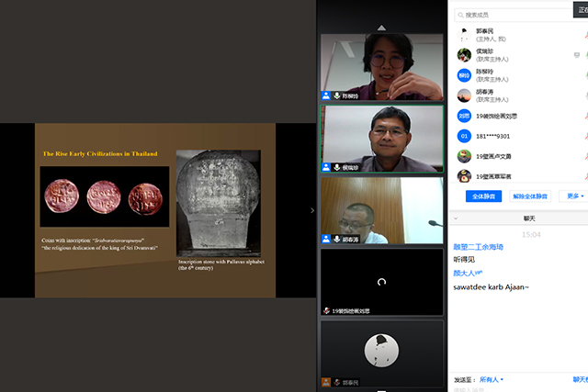Toggle microphone mute for 郭泰民 in member list

pos(584,35)
